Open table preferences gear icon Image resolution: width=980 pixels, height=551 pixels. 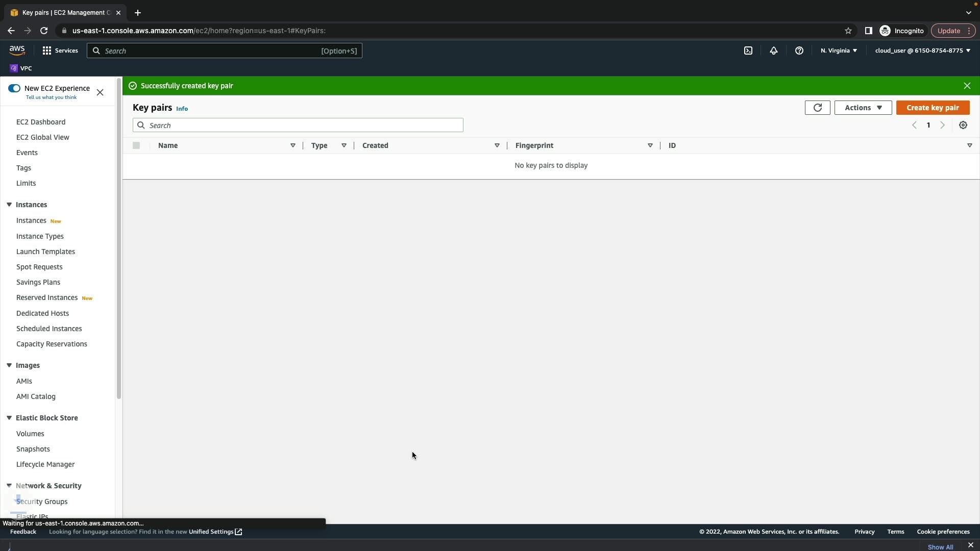[963, 126]
